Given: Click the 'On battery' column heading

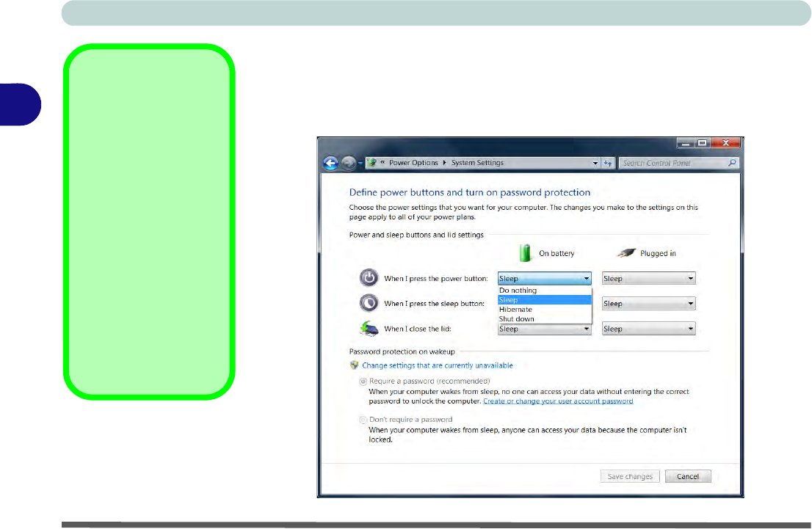Looking at the screenshot, I should tap(557, 253).
